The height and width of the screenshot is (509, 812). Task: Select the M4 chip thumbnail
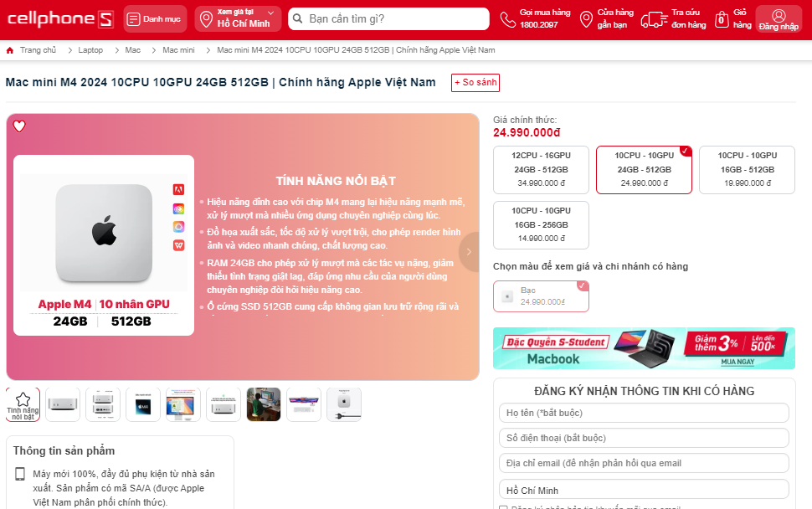pos(143,404)
